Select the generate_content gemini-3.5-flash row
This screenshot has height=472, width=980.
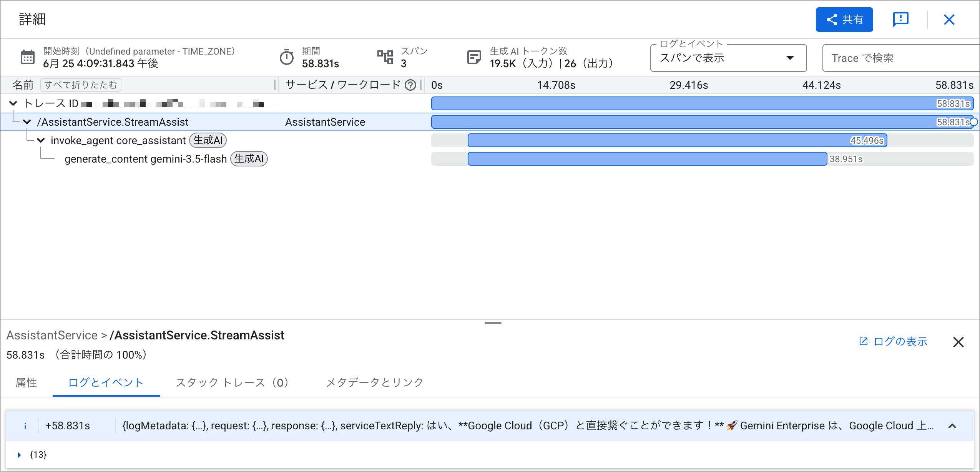coord(490,159)
